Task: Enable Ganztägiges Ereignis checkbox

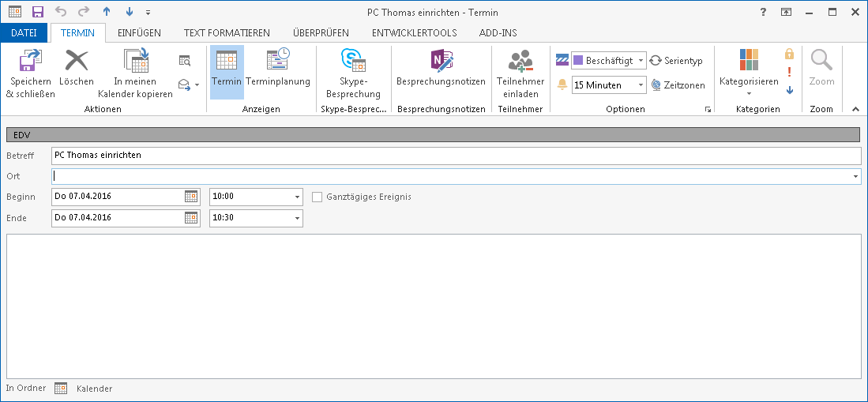Action: (x=318, y=197)
